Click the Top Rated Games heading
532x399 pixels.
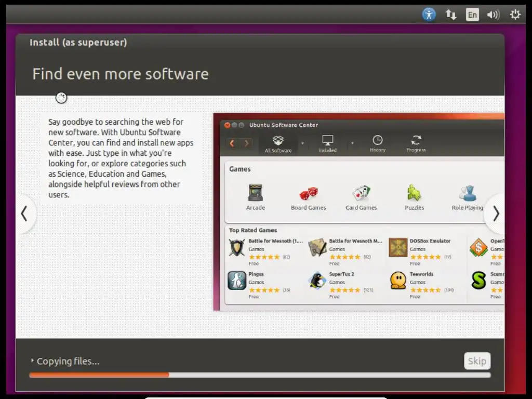click(x=253, y=230)
